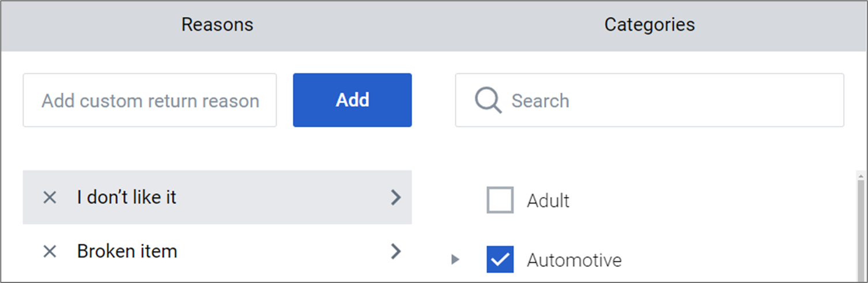Expand the Automotive category tree
Viewport: 868px width, 283px height.
[455, 260]
